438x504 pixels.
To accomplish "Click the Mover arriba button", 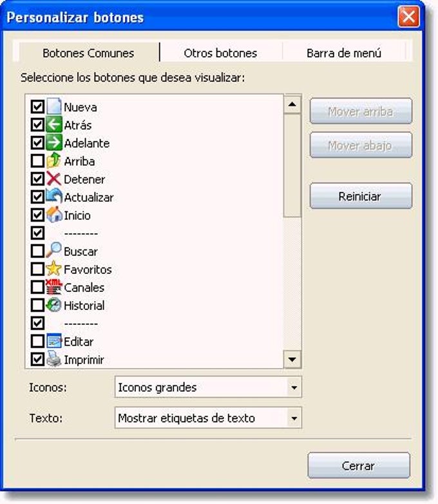I will coord(361,111).
